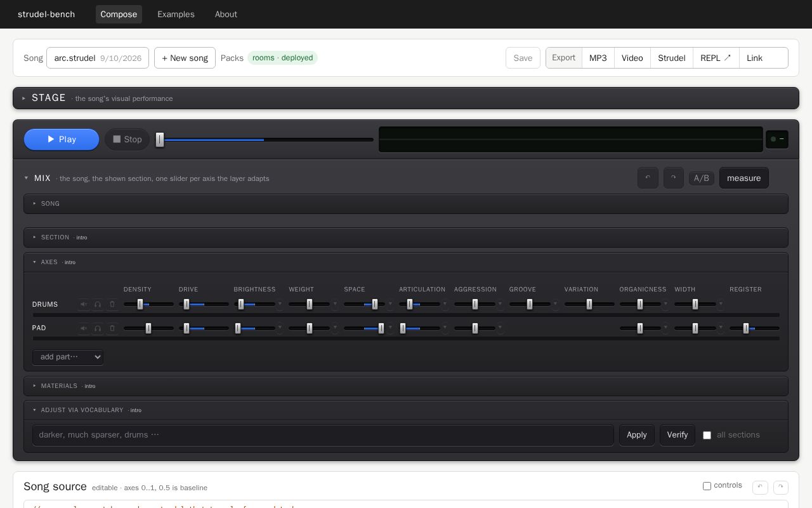Mute the DRUMS part
This screenshot has width=812, height=508.
pos(84,304)
